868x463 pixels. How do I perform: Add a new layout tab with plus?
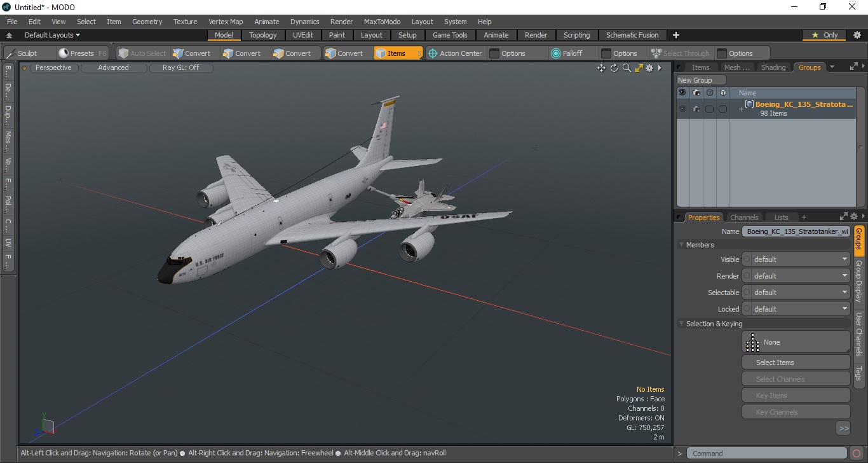tap(676, 35)
